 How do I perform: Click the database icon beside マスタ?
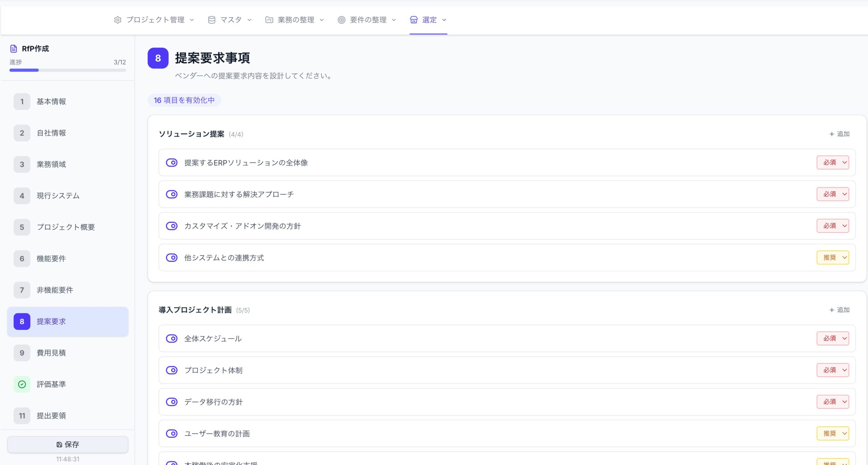point(212,20)
